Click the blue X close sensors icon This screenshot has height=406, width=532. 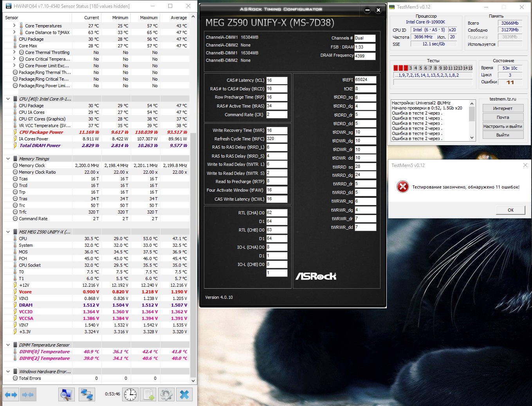pyautogui.click(x=184, y=395)
